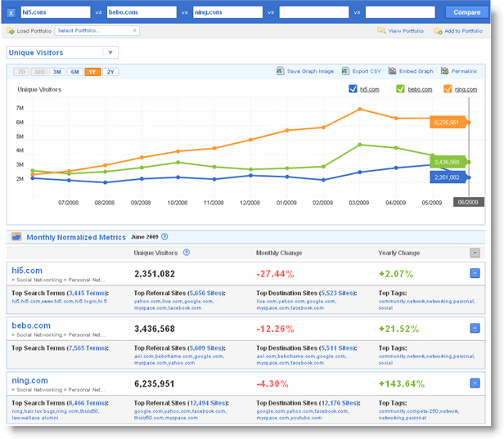
Task: Switch graph range to 6M
Action: pos(75,72)
